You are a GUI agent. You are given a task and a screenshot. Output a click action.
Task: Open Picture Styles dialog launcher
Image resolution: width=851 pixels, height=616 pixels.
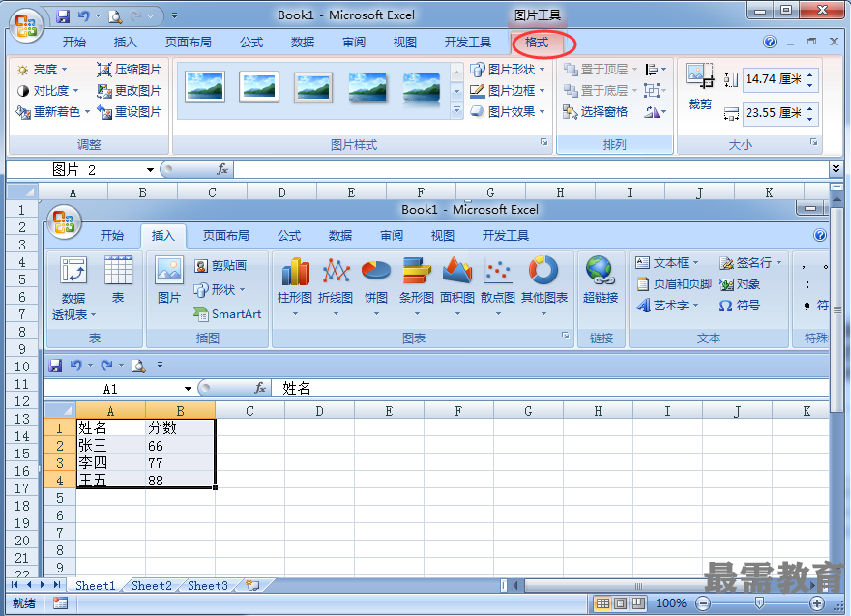click(x=543, y=142)
